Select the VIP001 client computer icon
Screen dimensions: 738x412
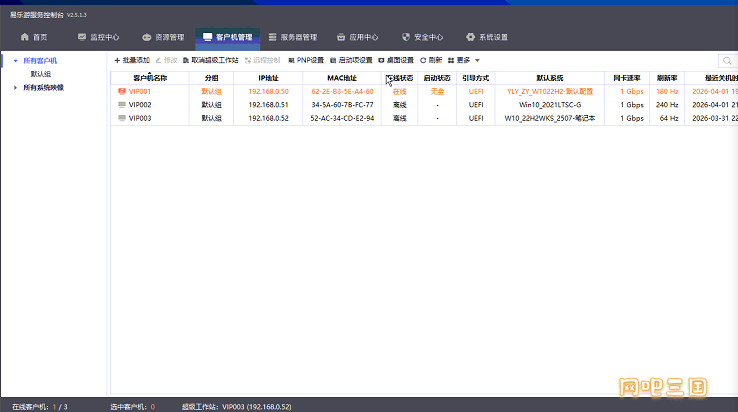point(122,91)
